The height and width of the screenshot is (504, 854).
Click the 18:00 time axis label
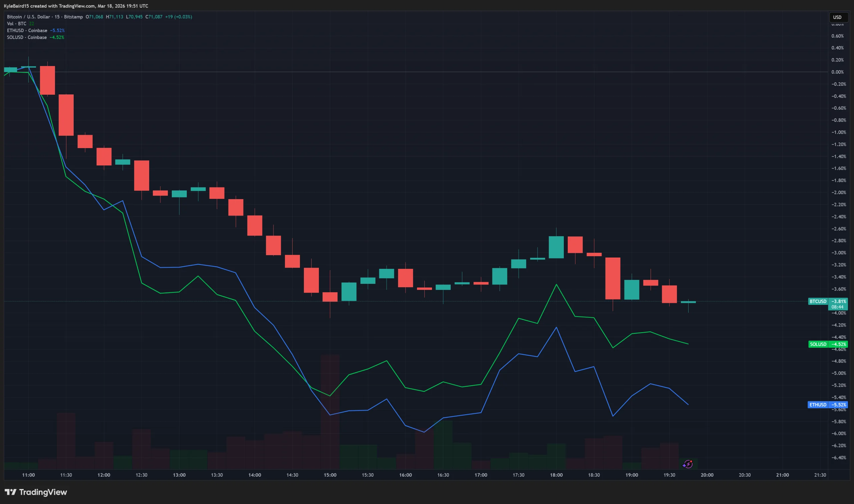point(556,475)
